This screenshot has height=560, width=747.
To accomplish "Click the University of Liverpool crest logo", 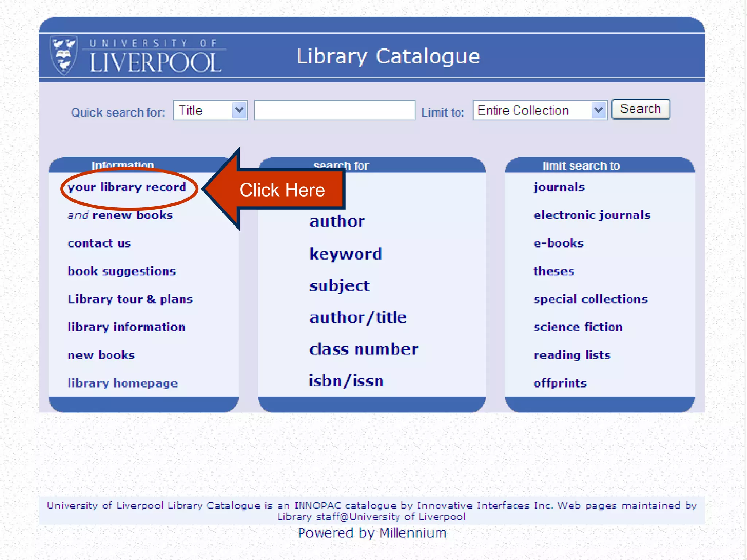I will pos(64,55).
